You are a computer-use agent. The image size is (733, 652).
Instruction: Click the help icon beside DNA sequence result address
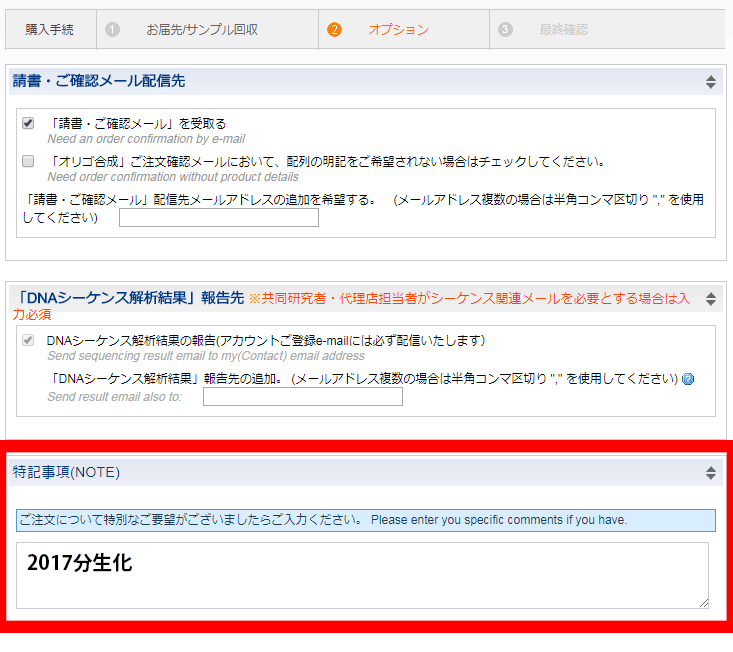coord(688,379)
